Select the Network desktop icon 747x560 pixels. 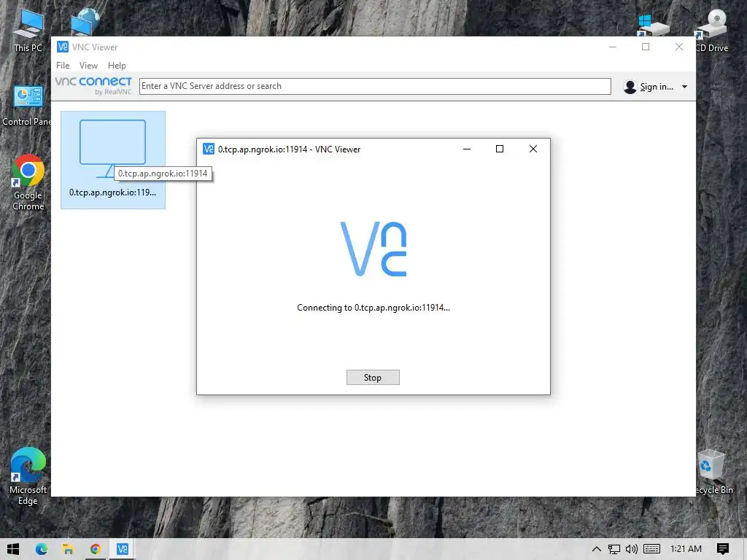(x=85, y=21)
